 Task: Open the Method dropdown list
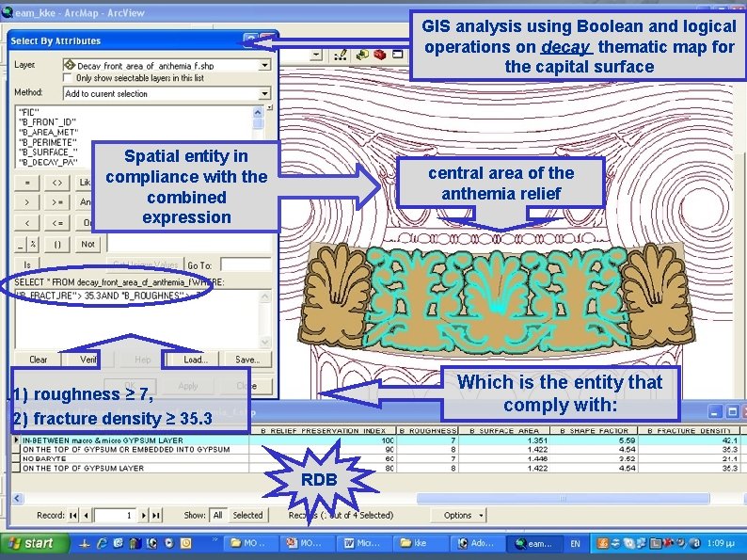point(265,93)
